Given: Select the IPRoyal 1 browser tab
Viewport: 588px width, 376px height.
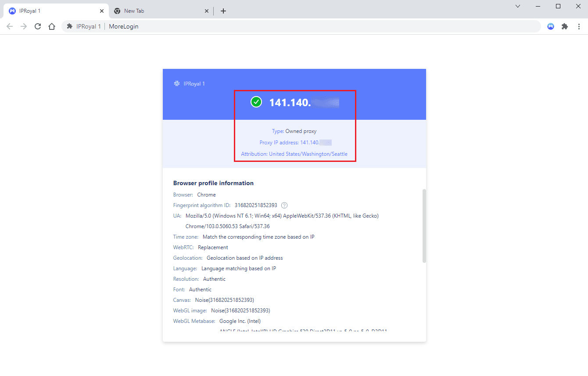Looking at the screenshot, I should tap(56, 11).
